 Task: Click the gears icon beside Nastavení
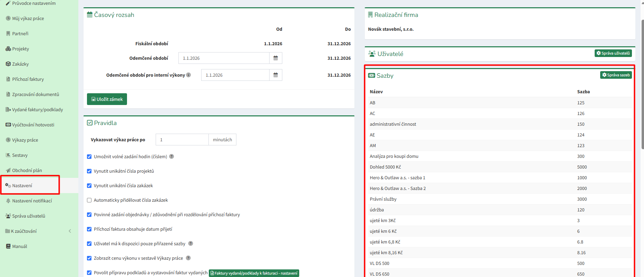[x=8, y=185]
